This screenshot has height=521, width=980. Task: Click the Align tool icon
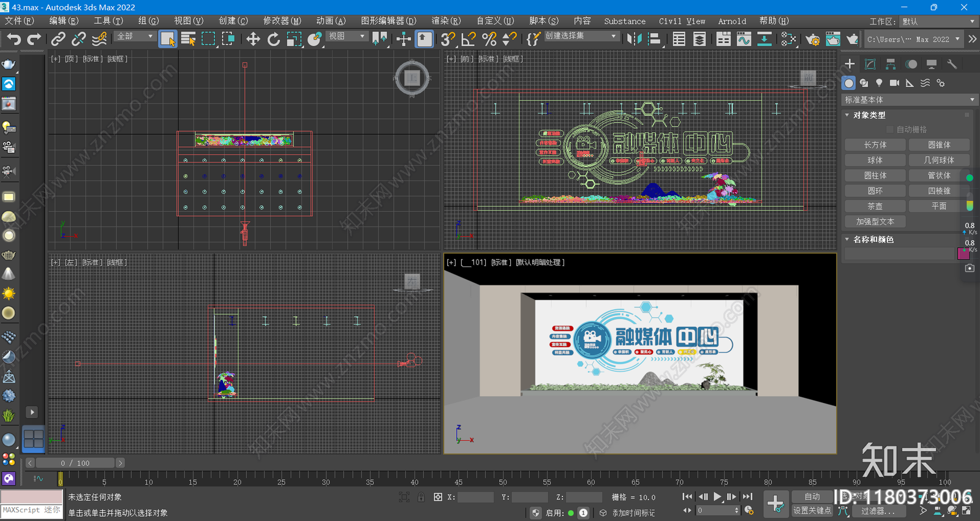pos(654,39)
